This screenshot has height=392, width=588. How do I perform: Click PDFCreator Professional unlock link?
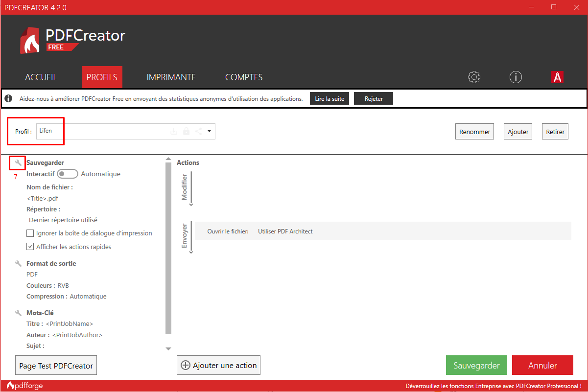tap(493, 386)
